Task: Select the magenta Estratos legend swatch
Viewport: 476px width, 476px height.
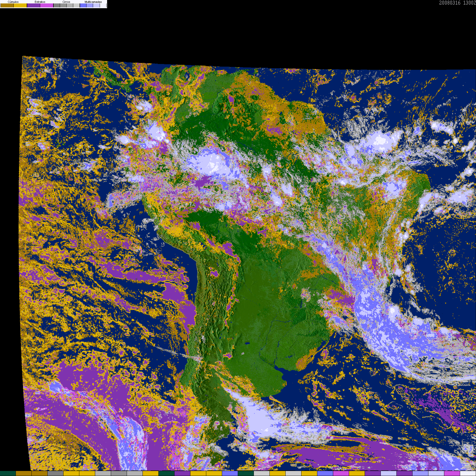Action: (x=47, y=5)
